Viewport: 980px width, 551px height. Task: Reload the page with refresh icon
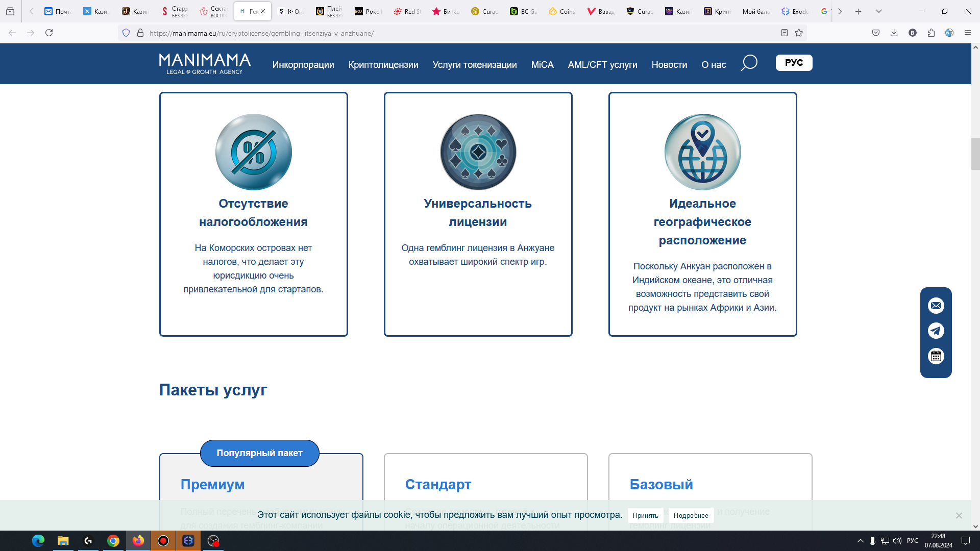[x=49, y=33]
